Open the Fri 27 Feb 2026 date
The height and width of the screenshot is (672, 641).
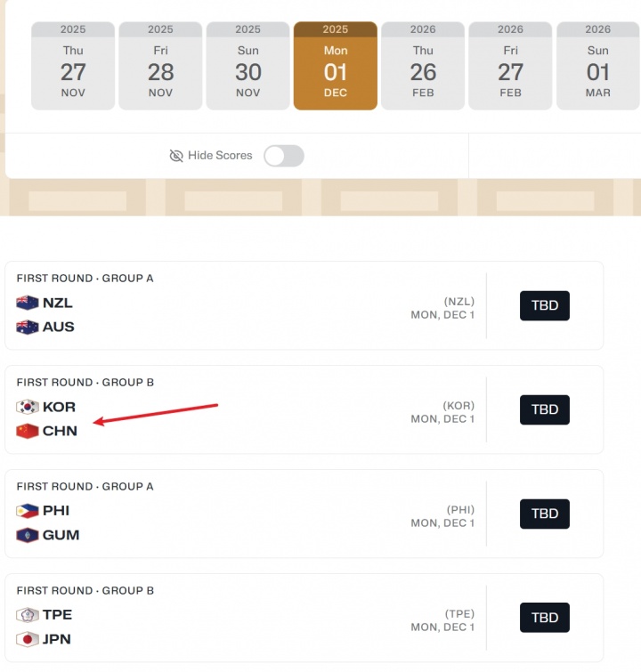(x=510, y=66)
